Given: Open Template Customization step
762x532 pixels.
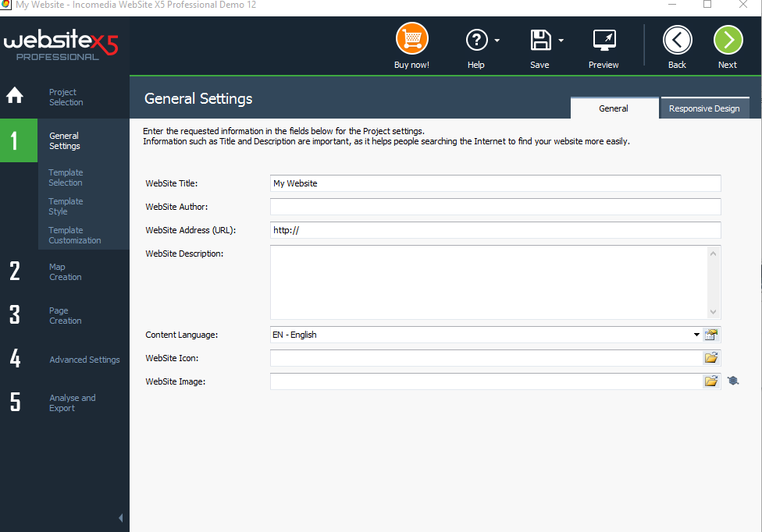Looking at the screenshot, I should point(75,235).
